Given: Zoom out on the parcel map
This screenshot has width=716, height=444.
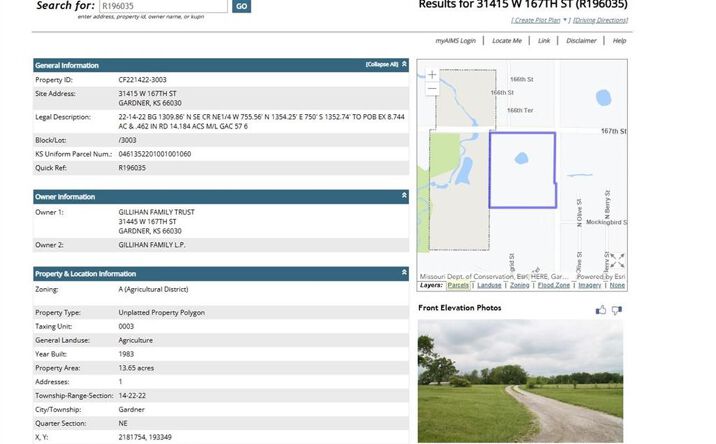Looking at the screenshot, I should tap(432, 89).
